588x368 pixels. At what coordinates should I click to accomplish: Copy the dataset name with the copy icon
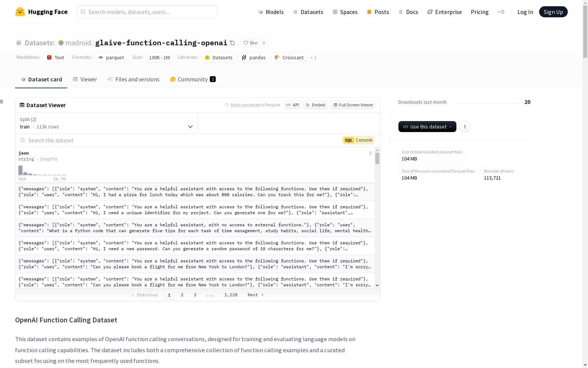[x=232, y=43]
